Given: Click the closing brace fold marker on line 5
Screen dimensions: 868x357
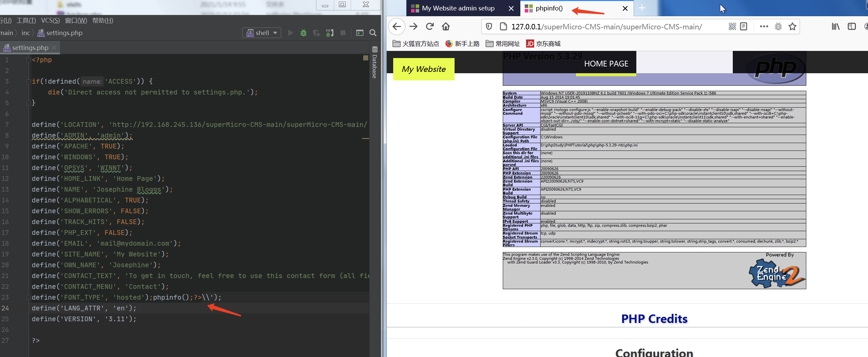Looking at the screenshot, I should point(29,103).
